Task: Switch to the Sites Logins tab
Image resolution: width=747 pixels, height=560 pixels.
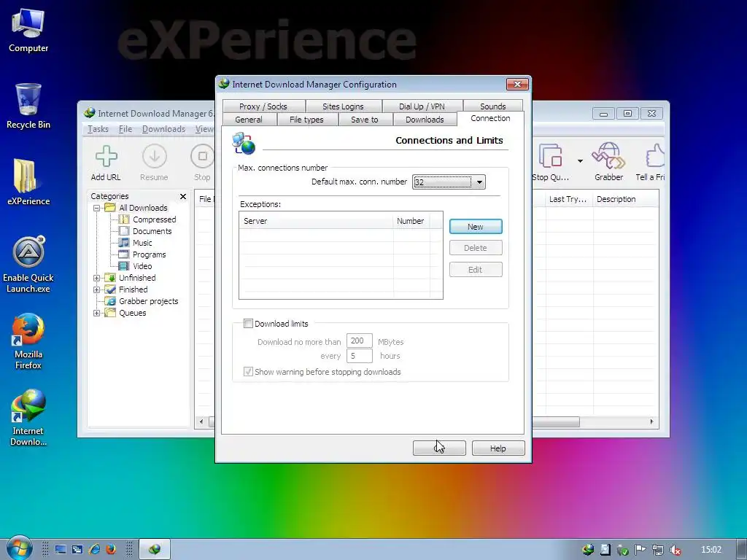Action: tap(343, 106)
